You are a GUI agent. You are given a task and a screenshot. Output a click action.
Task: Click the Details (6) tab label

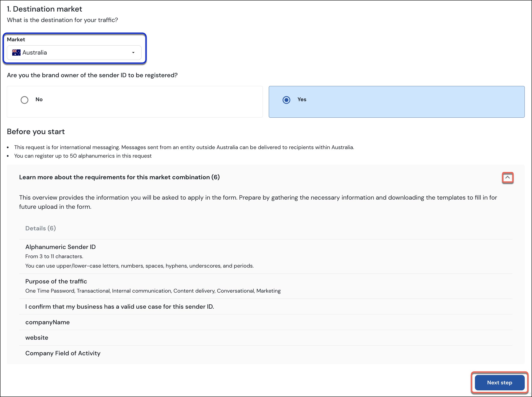pos(41,228)
